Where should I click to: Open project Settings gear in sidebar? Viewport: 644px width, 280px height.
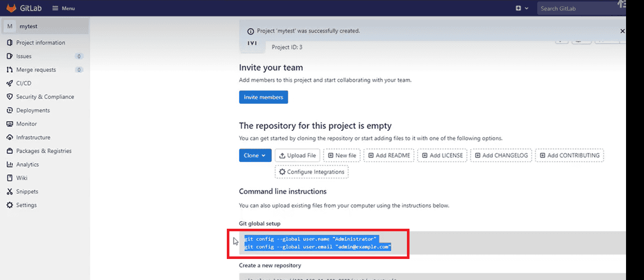point(26,205)
